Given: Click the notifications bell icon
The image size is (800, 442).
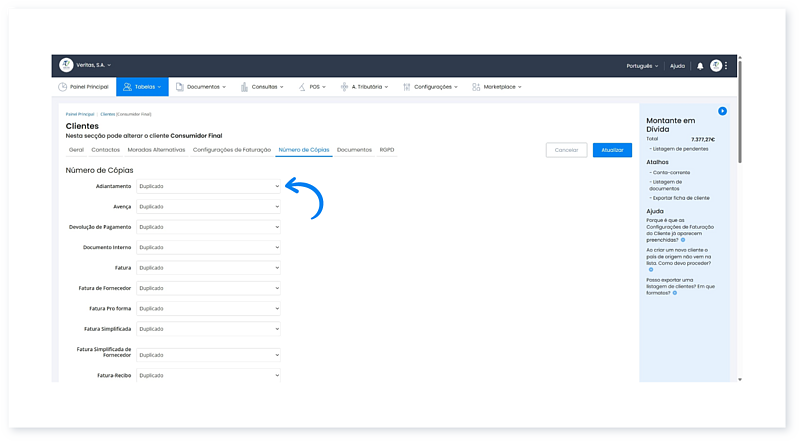Looking at the screenshot, I should 700,66.
